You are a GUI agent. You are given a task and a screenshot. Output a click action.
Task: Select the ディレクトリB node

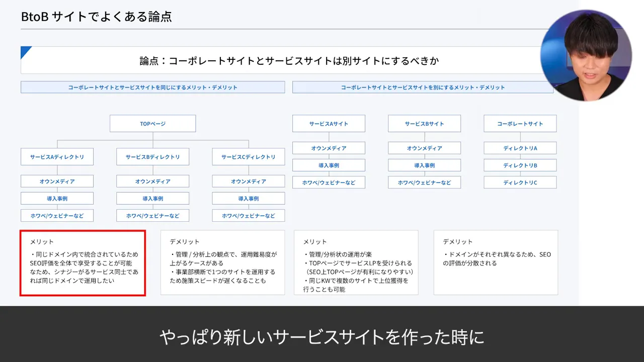coord(520,165)
